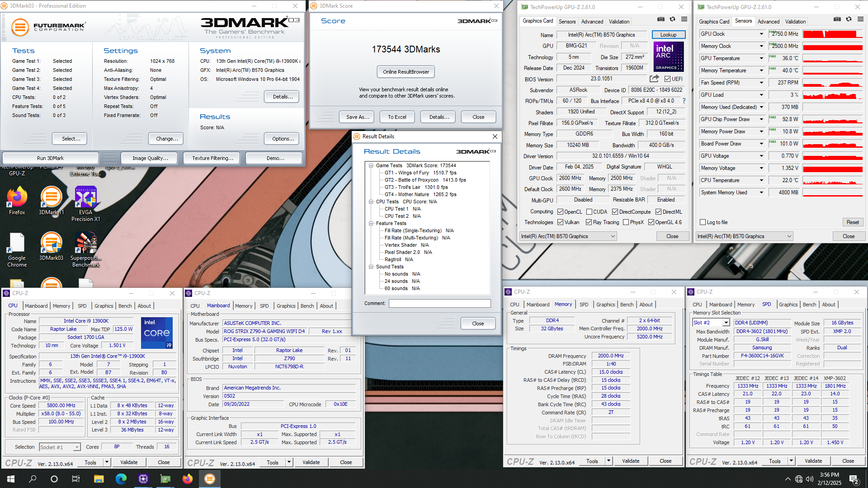868x488 pixels.
Task: Open About tab in CPU-Z SPD window
Action: [x=828, y=305]
